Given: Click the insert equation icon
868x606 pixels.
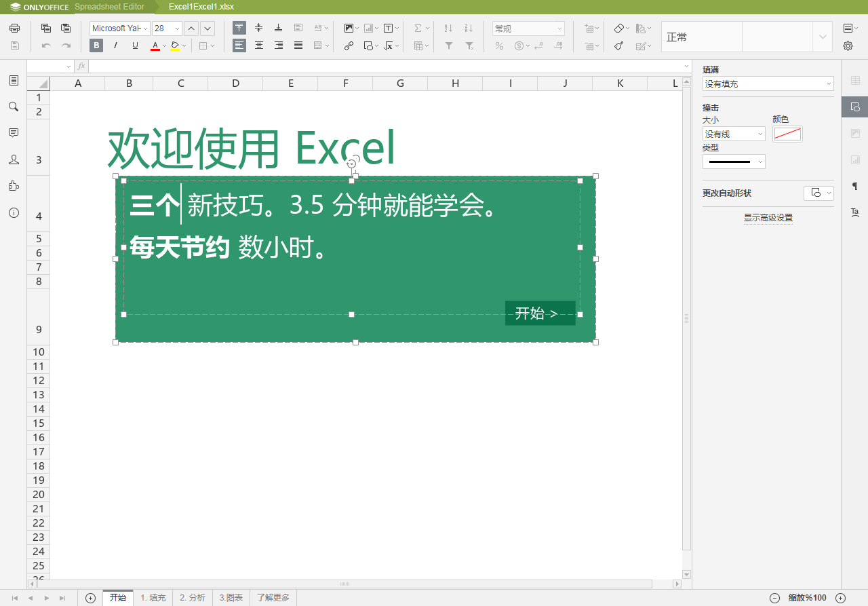Looking at the screenshot, I should tap(388, 45).
